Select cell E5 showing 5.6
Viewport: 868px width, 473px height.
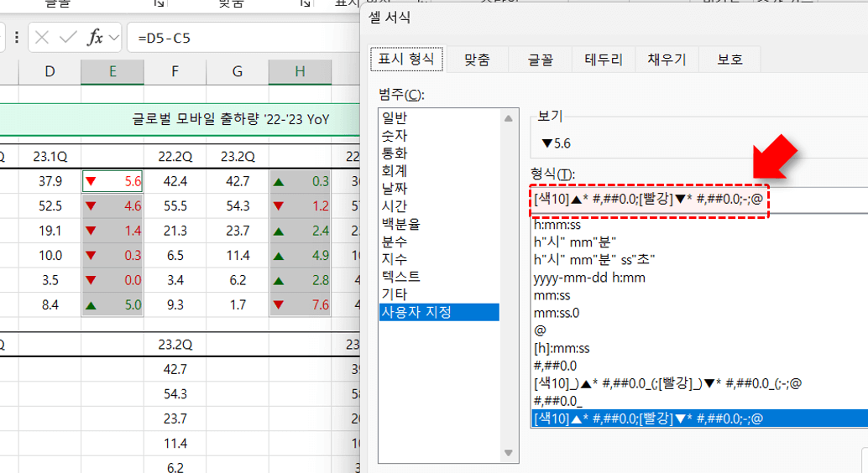coord(112,181)
